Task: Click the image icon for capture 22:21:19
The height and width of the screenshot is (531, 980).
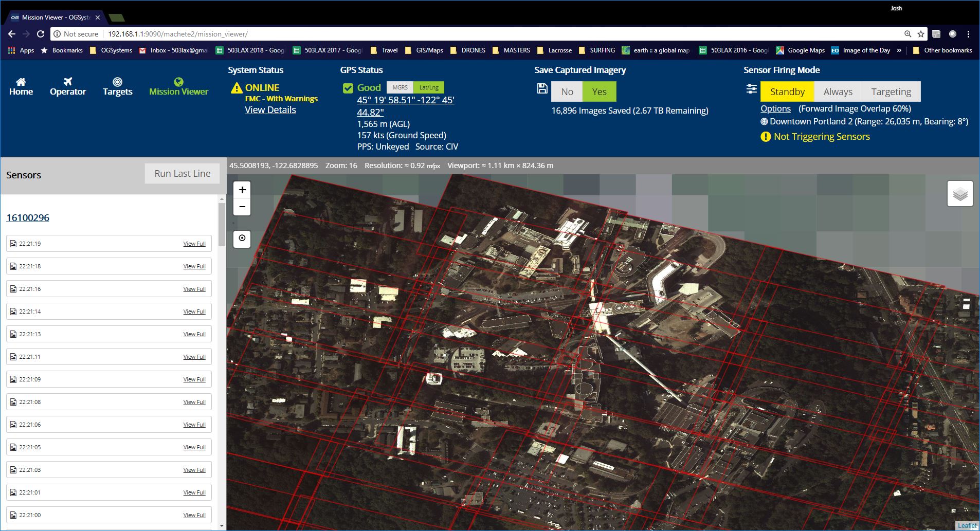Action: (x=14, y=244)
